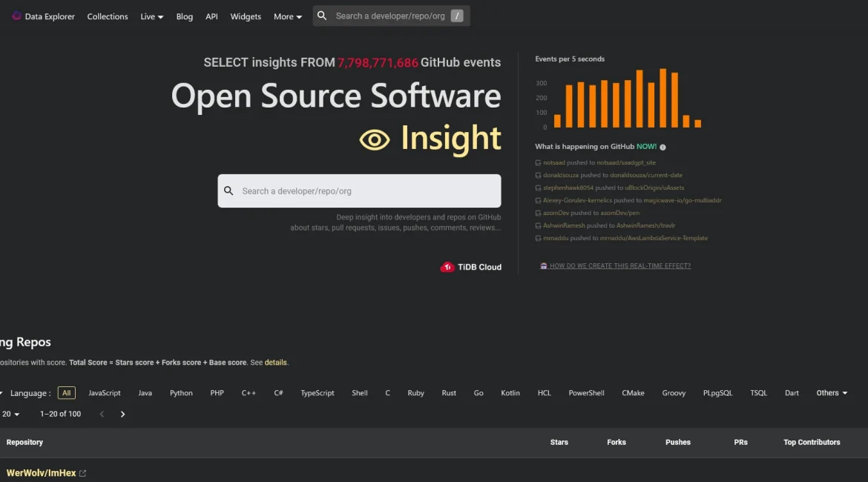
Task: Click the Stars column header
Action: [559, 442]
